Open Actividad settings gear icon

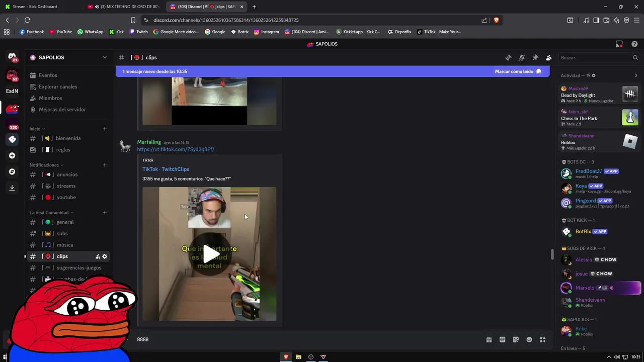point(594,75)
